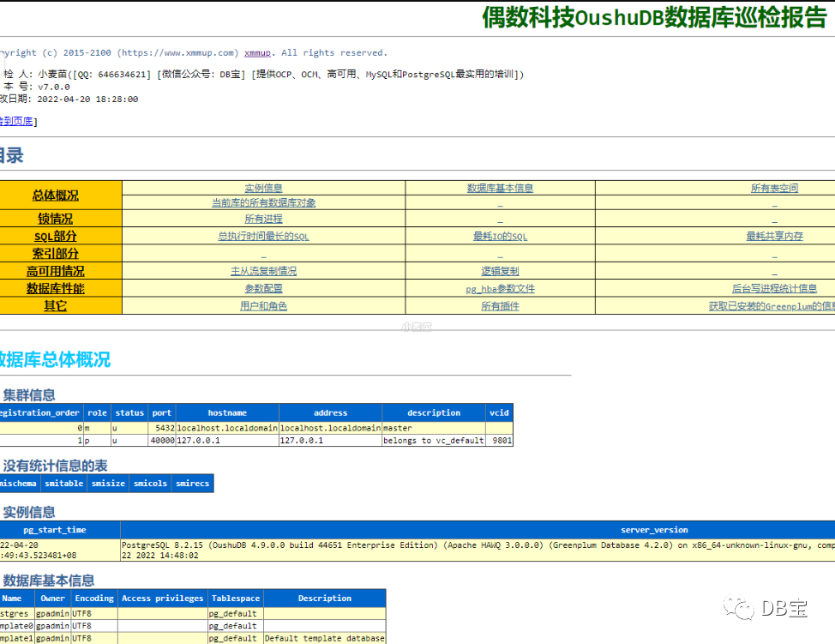Go to the 最耗共享内存 link
835x644 pixels.
(774, 237)
